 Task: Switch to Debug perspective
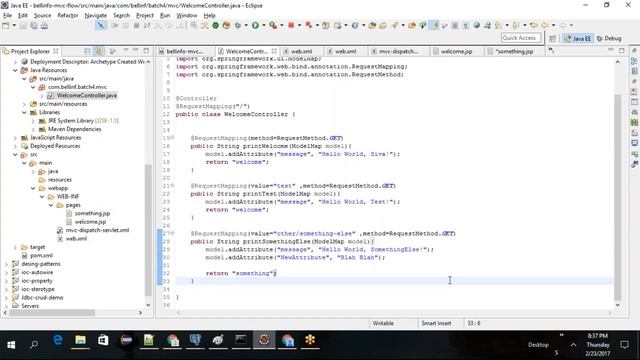609,38
